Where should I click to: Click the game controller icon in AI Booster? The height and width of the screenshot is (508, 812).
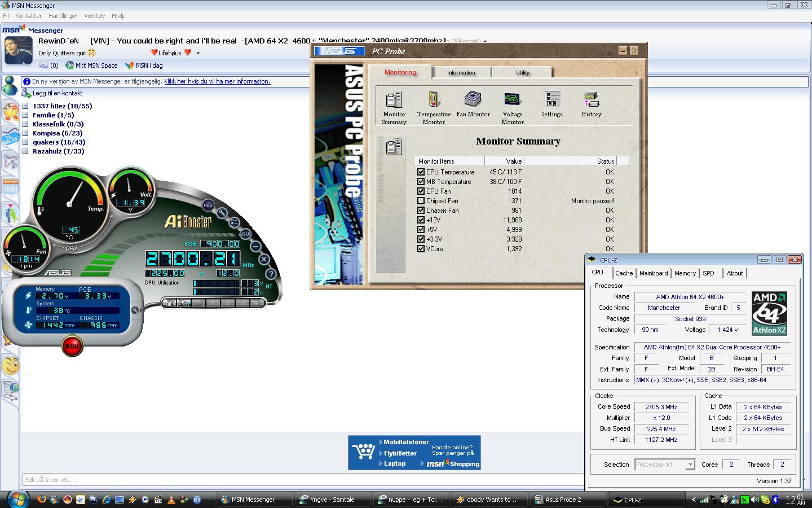[x=184, y=303]
